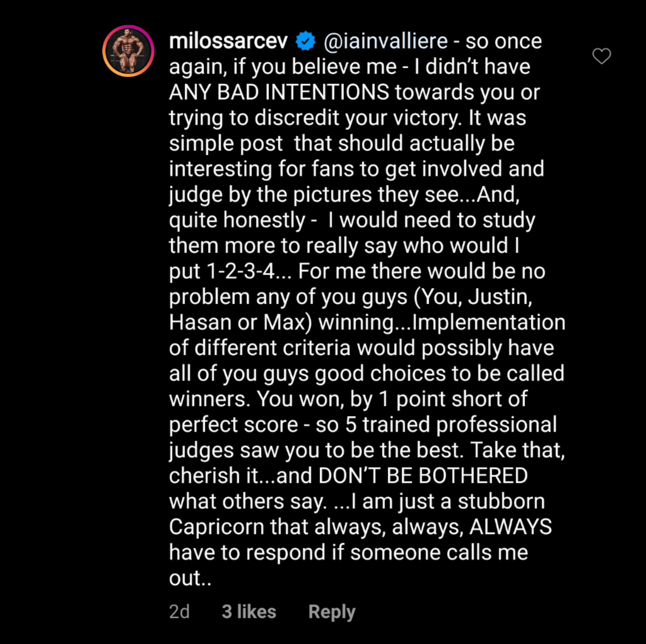Viewport: 646px width, 644px height.
Task: Click the name Hasan in the comment
Action: coord(200,322)
